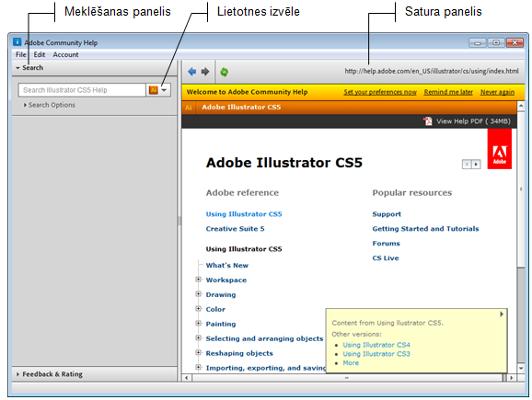532x400 pixels.
Task: Expand the Feedback & Rating section
Action: coord(50,374)
